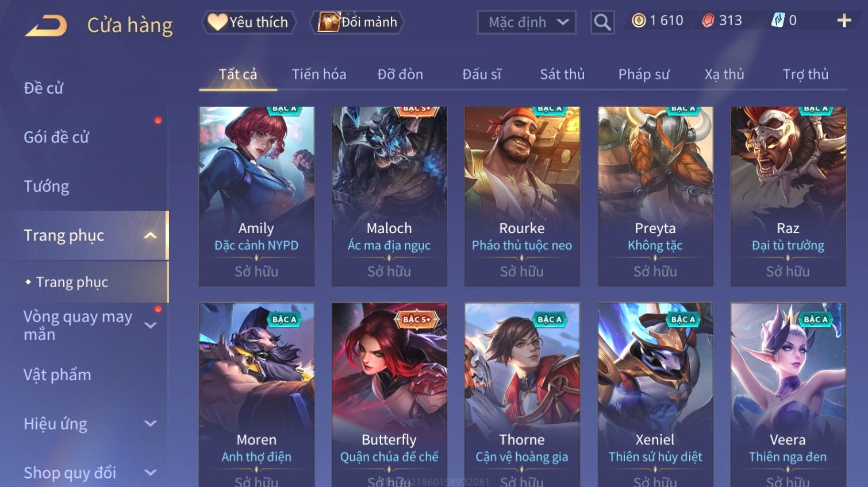Image resolution: width=868 pixels, height=487 pixels.
Task: Tap the plus icon to add currency
Action: click(844, 21)
